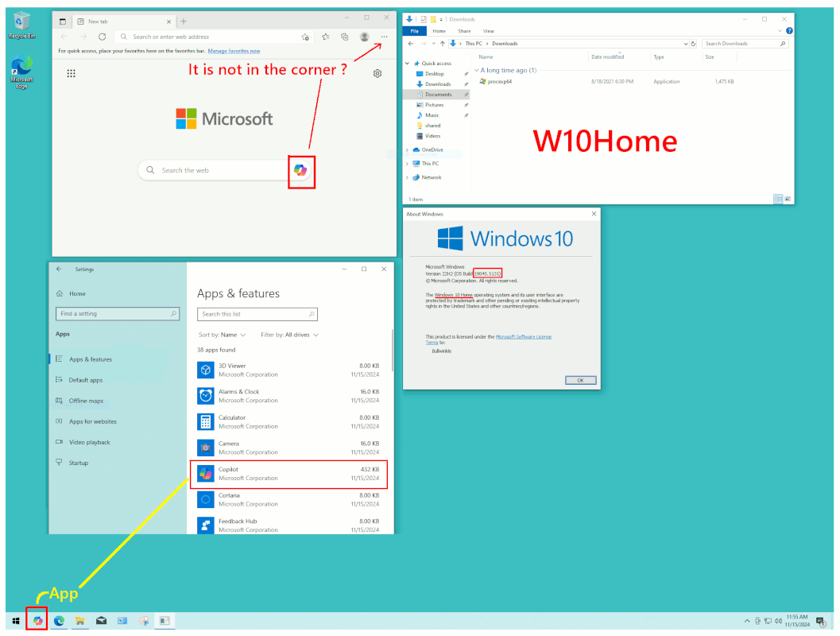
Task: Switch Explorer to details view icon
Action: [x=778, y=199]
